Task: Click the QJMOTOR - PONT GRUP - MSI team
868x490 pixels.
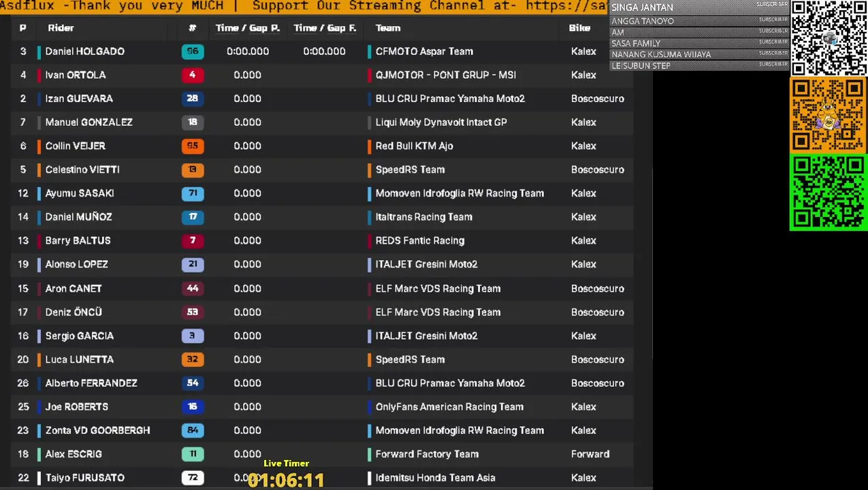Action: (x=446, y=75)
